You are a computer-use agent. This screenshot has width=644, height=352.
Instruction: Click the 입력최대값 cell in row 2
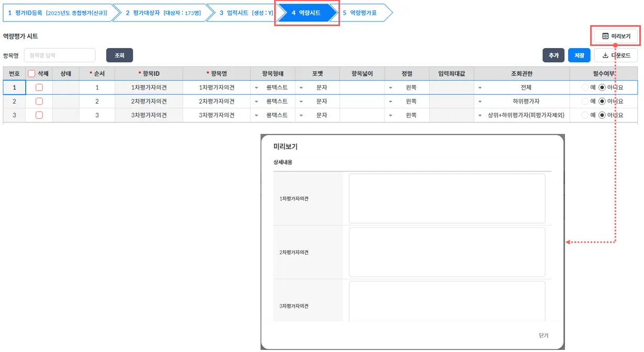[x=451, y=101]
